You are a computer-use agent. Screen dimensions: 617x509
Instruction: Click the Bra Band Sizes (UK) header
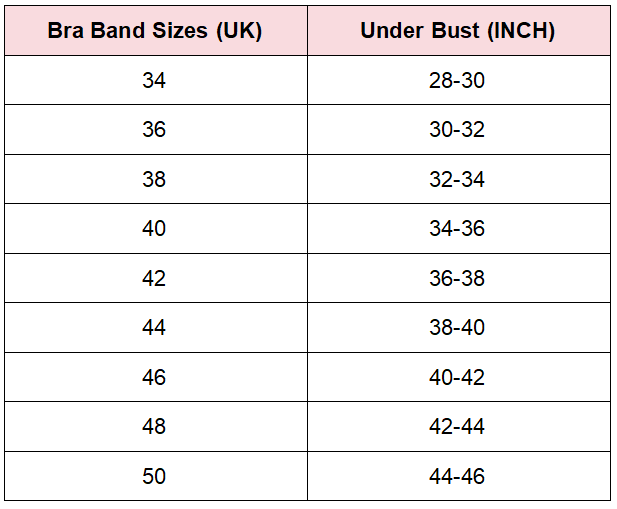[155, 30]
